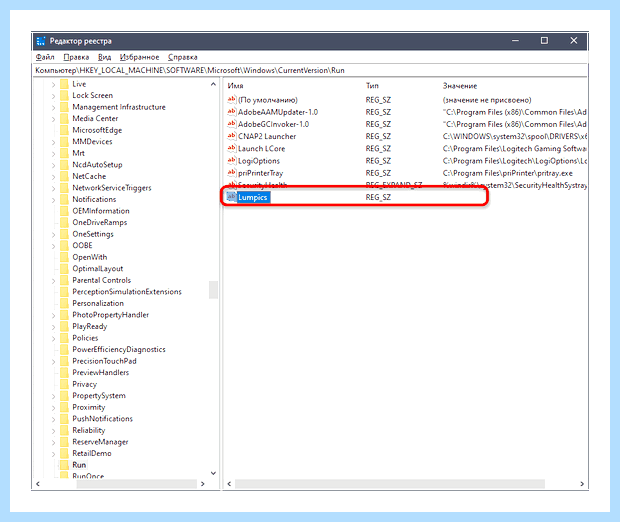
Task: Click values pane horizontal scrollbar thumb
Action: click(390, 484)
